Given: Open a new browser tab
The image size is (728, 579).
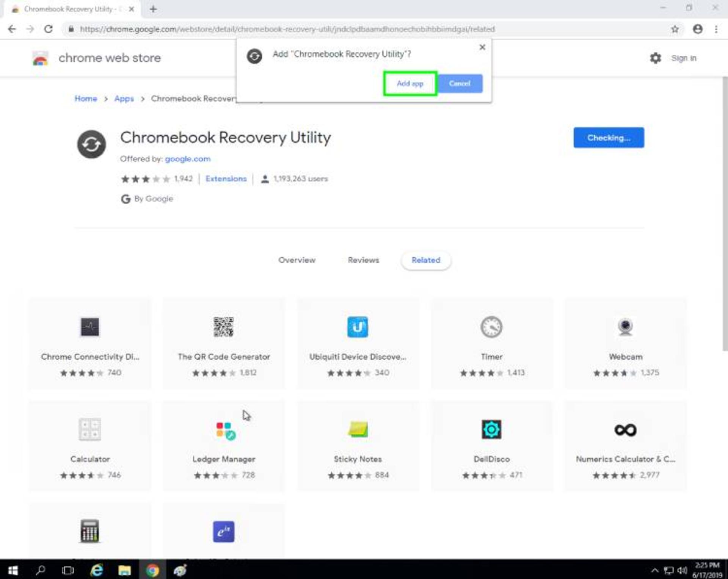Looking at the screenshot, I should [x=153, y=9].
